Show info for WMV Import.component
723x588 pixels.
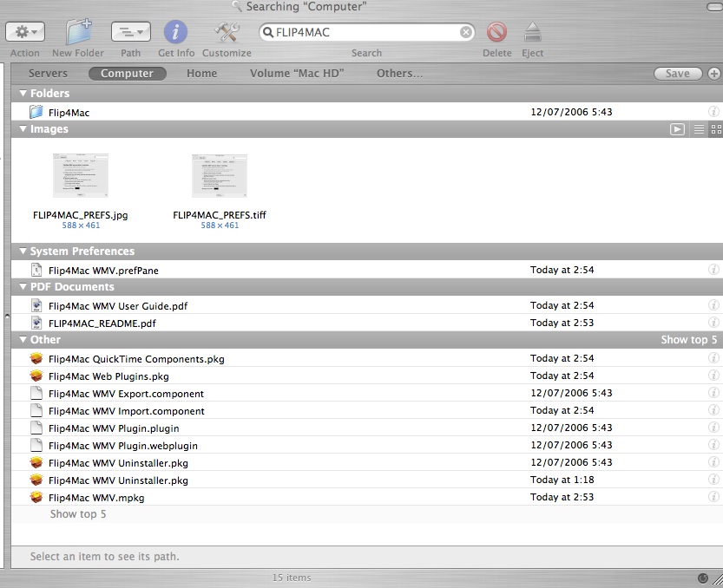pyautogui.click(x=713, y=410)
